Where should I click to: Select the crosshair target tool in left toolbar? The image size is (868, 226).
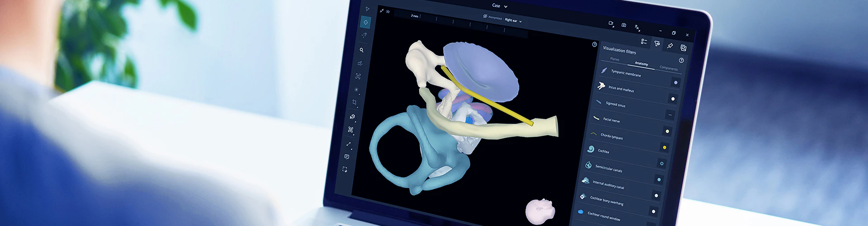[x=364, y=35]
